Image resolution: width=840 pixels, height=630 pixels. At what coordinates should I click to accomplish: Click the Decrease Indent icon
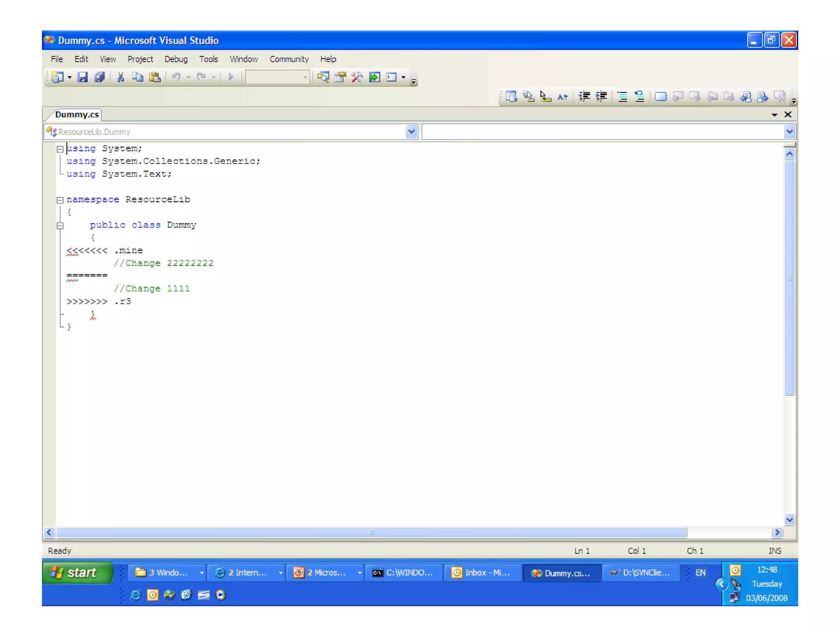click(x=584, y=96)
